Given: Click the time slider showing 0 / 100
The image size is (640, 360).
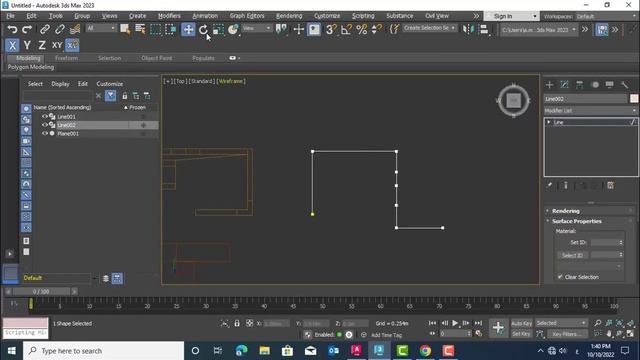Looking at the screenshot, I should coord(41,291).
